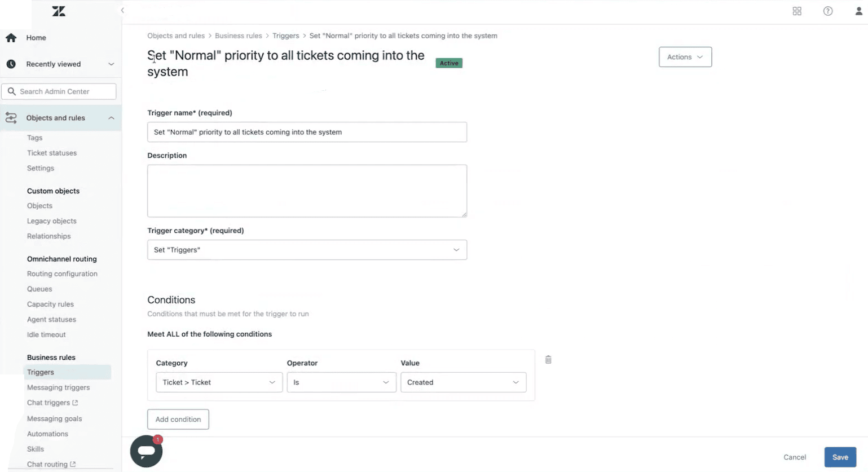Viewport: 868px width, 472px height.
Task: Open the chat widget bubble
Action: (146, 451)
